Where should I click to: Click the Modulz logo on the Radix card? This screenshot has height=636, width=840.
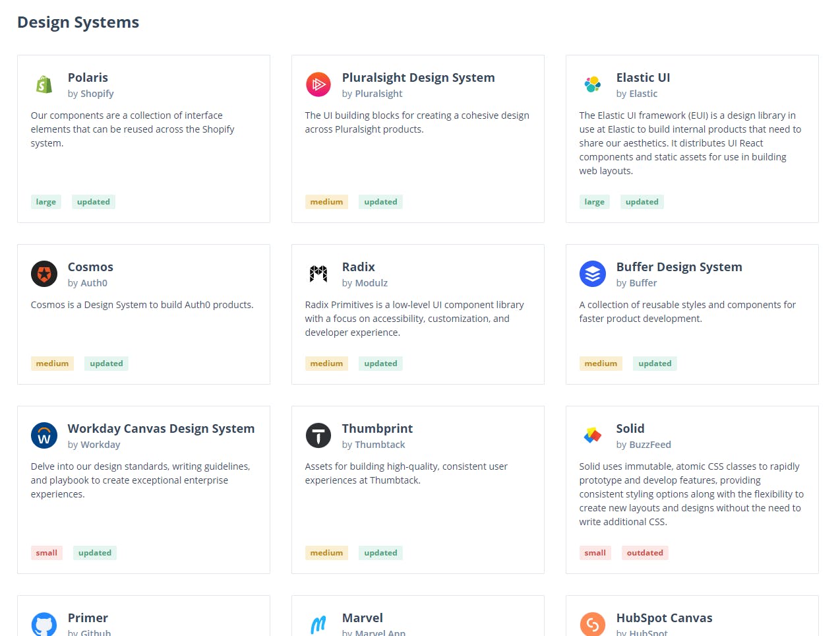(318, 274)
